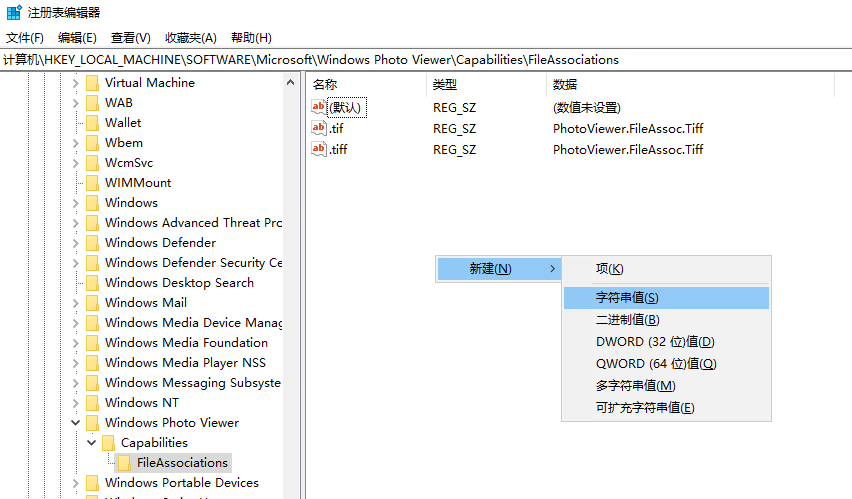The image size is (852, 499).
Task: Collapse the Capabilities tree node
Action: pos(91,443)
